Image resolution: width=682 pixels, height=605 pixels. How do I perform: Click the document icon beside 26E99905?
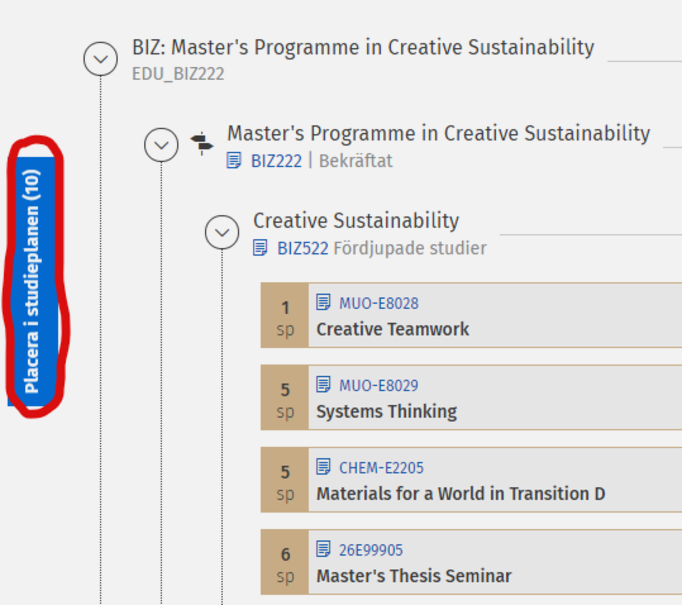tap(324, 549)
